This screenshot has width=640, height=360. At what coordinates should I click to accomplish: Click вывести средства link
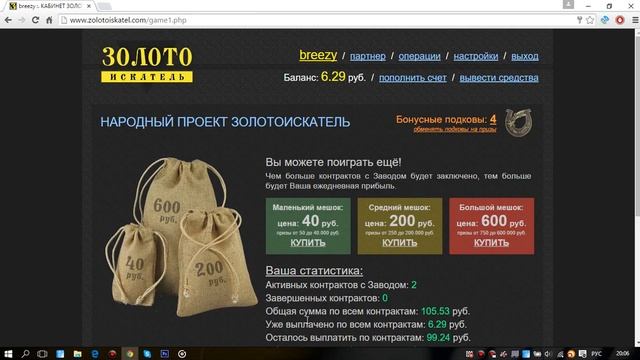[499, 78]
